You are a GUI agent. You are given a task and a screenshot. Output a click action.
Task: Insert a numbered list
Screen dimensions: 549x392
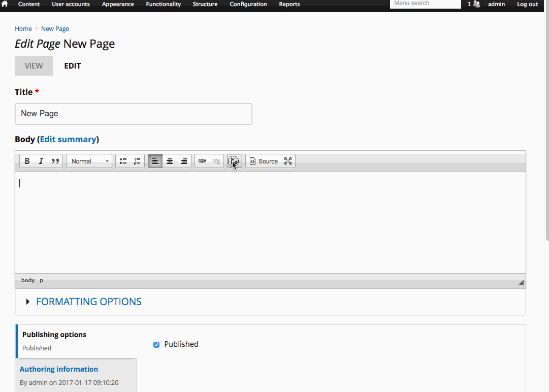tap(137, 161)
